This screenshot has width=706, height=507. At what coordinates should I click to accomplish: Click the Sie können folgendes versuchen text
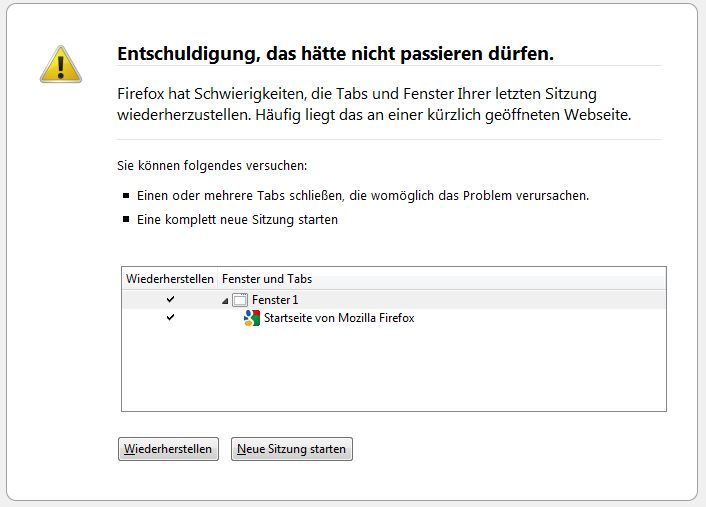pyautogui.click(x=212, y=165)
